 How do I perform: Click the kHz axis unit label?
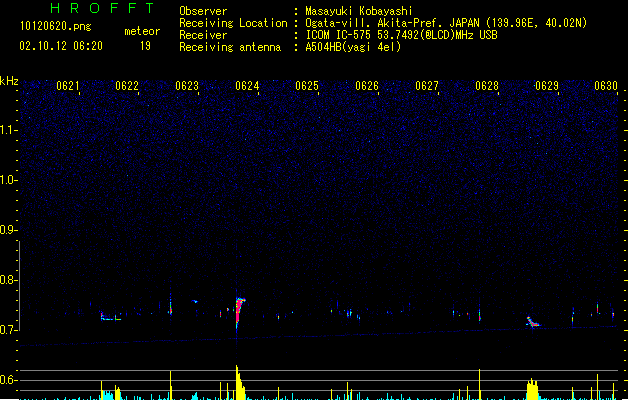pyautogui.click(x=9, y=81)
